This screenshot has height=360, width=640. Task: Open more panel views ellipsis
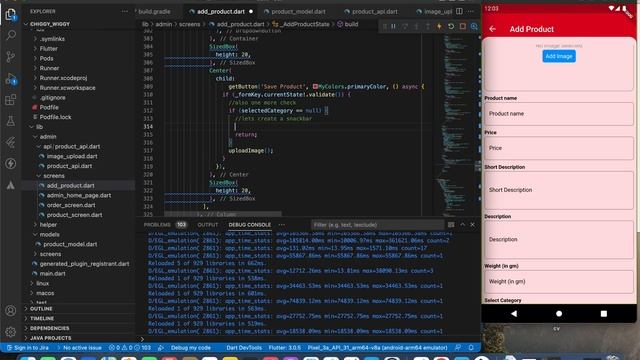tap(282, 224)
